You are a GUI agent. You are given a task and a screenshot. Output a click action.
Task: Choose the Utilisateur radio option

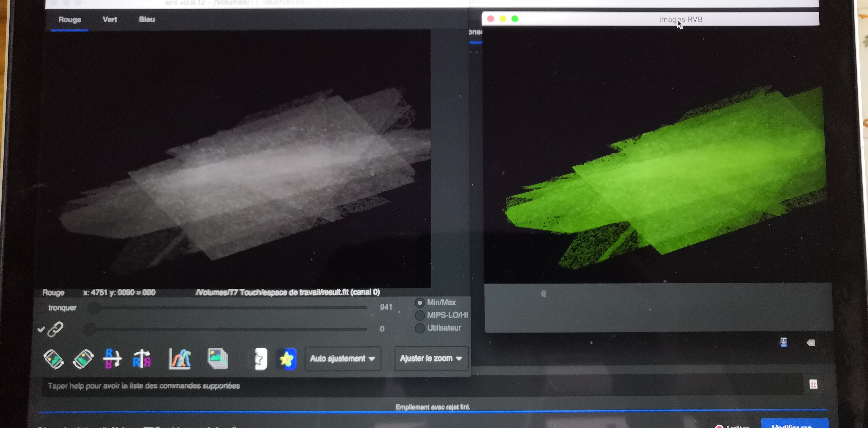point(419,328)
